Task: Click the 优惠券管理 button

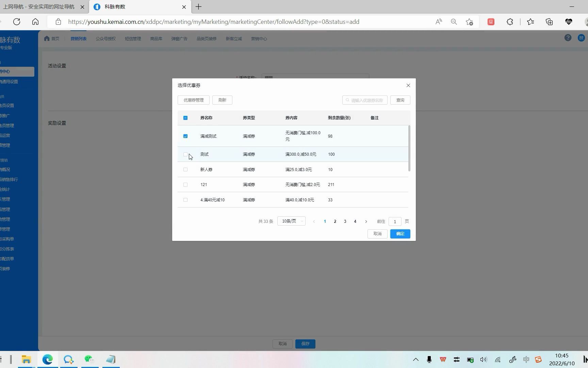Action: click(194, 100)
